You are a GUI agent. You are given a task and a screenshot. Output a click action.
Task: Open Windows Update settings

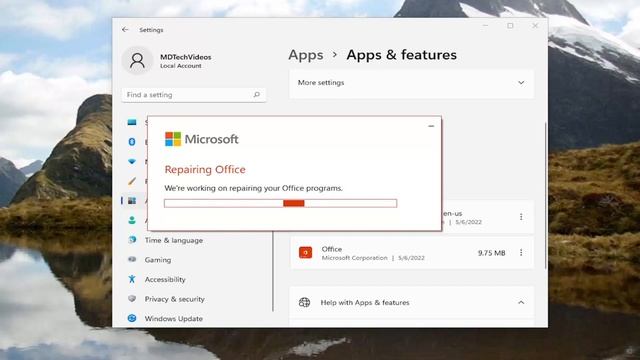click(x=173, y=318)
